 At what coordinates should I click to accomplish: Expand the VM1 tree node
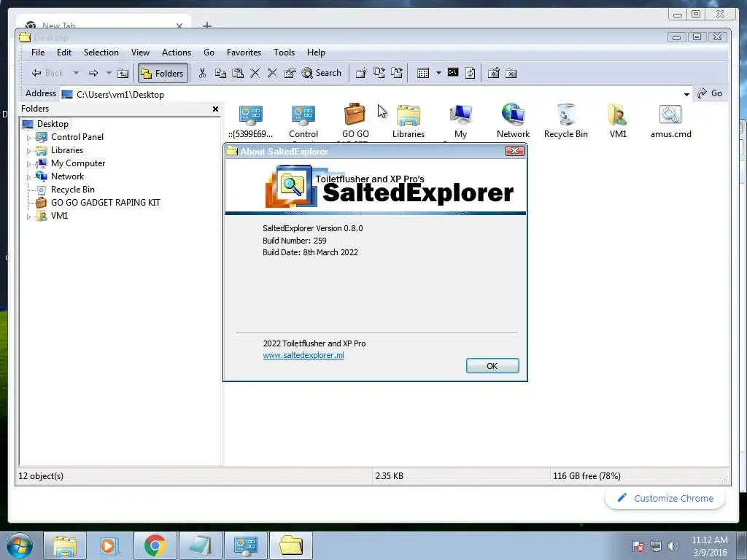coord(28,216)
